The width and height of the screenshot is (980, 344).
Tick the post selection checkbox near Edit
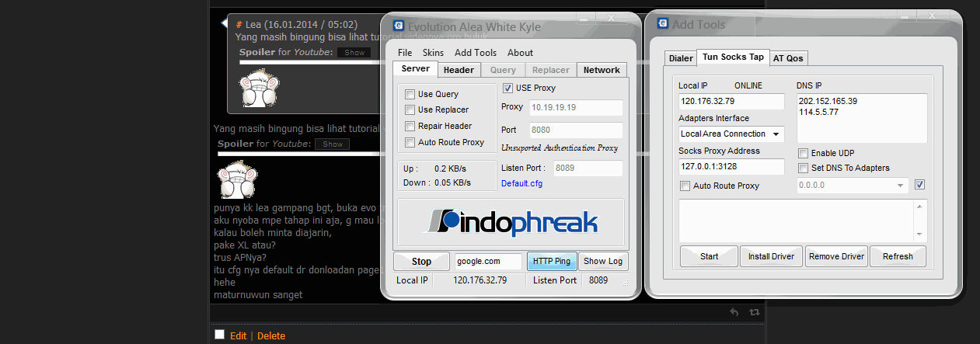click(x=219, y=335)
